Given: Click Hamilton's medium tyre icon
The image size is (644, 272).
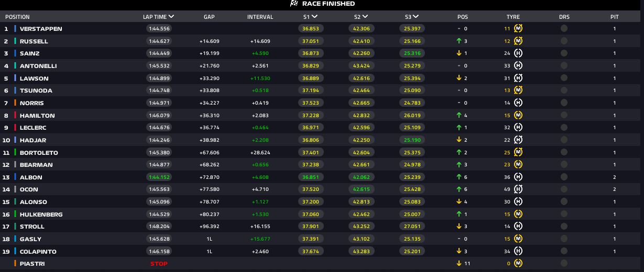Looking at the screenshot, I should click(518, 116).
